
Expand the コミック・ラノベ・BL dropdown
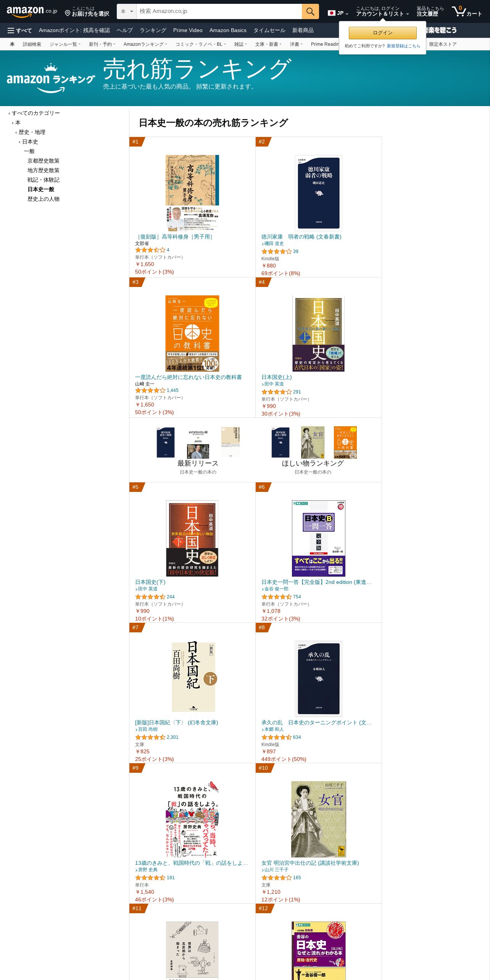201,44
